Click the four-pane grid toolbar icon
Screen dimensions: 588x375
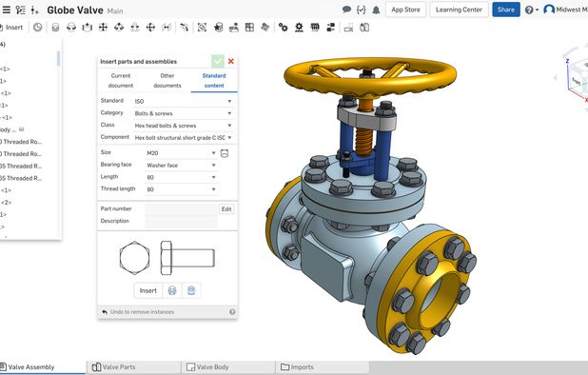tap(249, 28)
